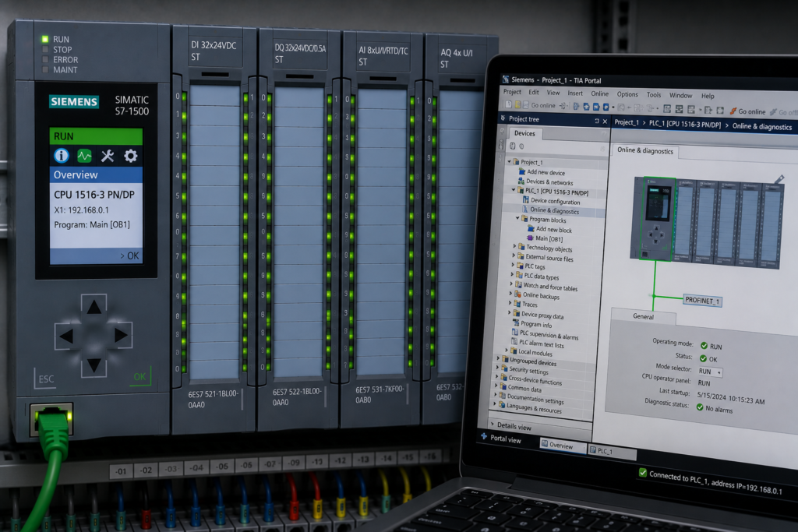Tap the gear settings icon on PLC display

tap(131, 156)
